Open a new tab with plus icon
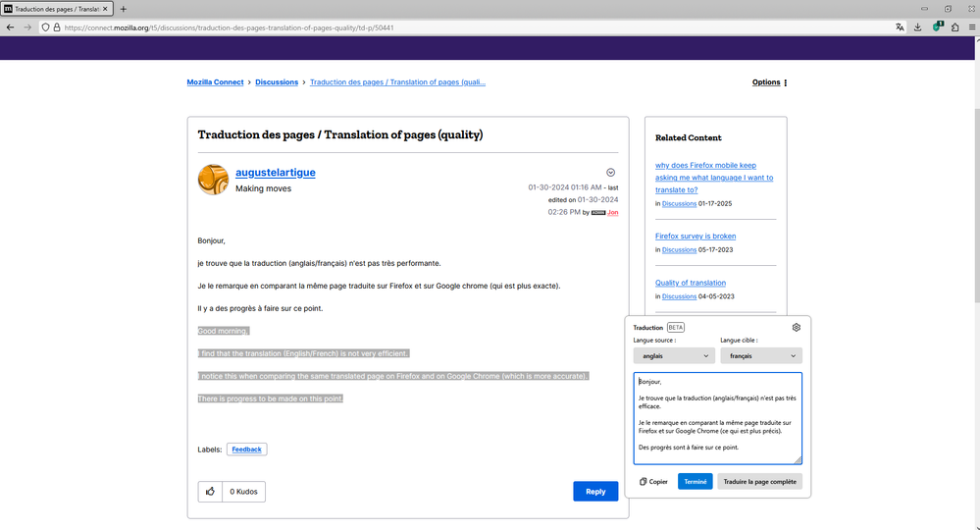Viewport: 980px width, 530px height. tap(124, 9)
